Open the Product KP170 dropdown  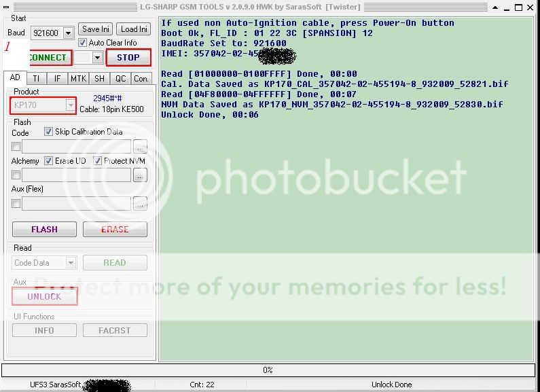point(70,105)
